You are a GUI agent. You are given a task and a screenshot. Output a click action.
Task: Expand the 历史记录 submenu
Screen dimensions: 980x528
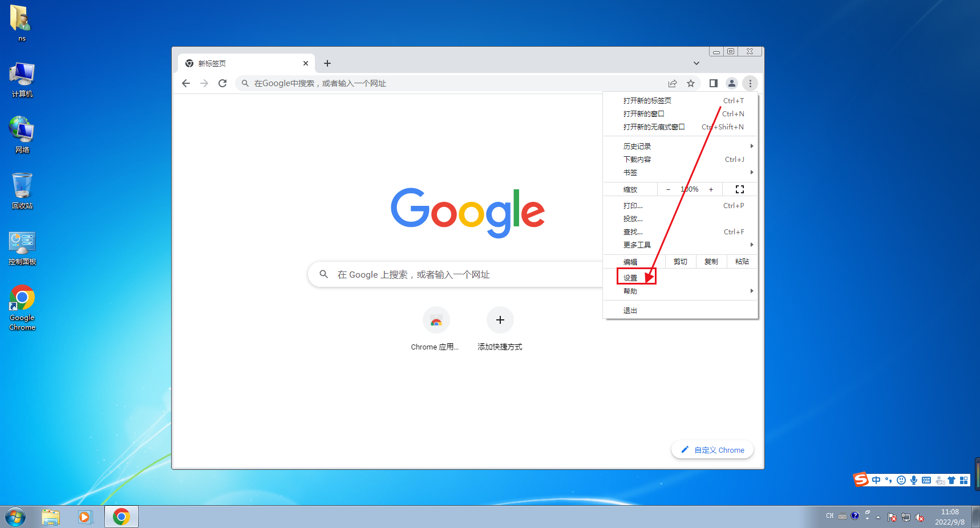681,147
